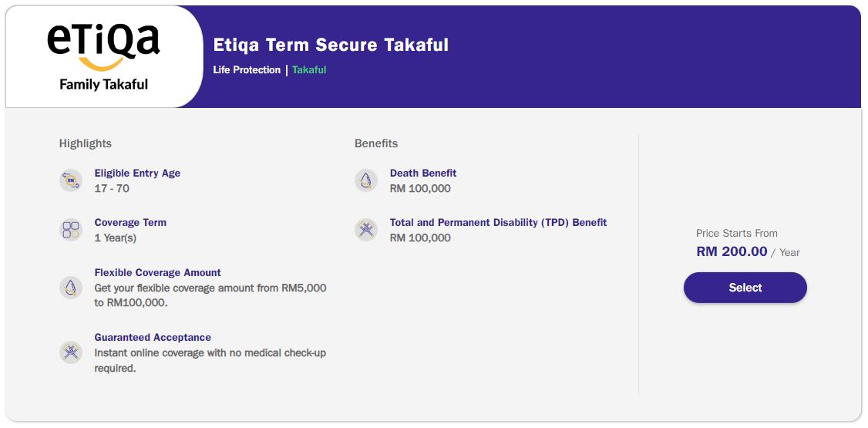
Task: Click the Flexible Coverage Amount heading
Action: 157,273
